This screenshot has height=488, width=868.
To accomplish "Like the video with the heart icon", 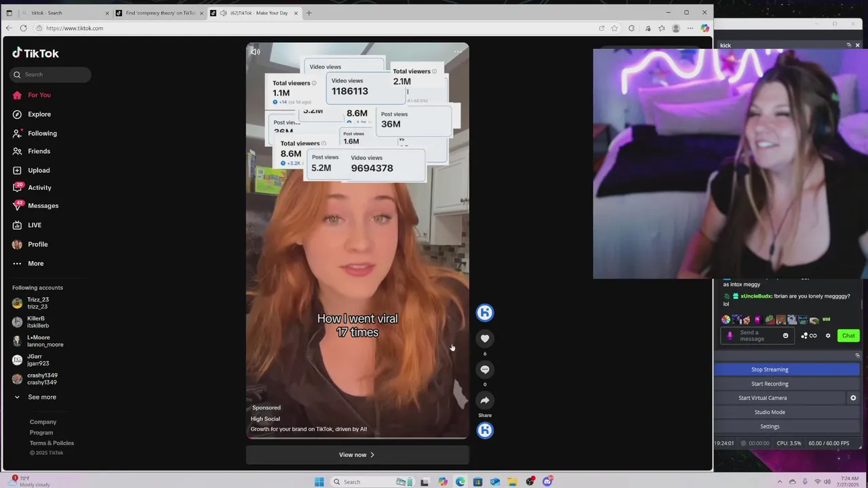I will pyautogui.click(x=484, y=338).
